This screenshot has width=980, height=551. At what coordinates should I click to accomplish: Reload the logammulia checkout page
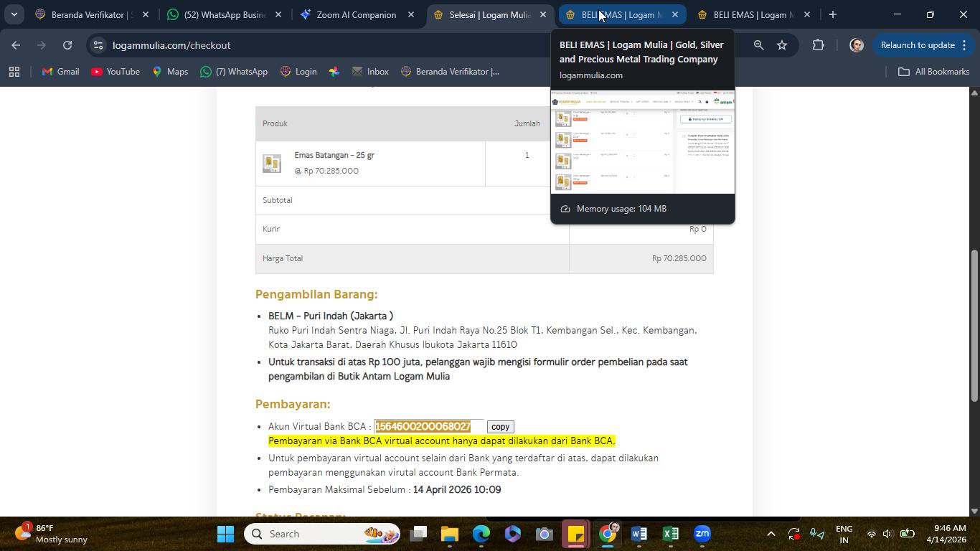pyautogui.click(x=67, y=45)
